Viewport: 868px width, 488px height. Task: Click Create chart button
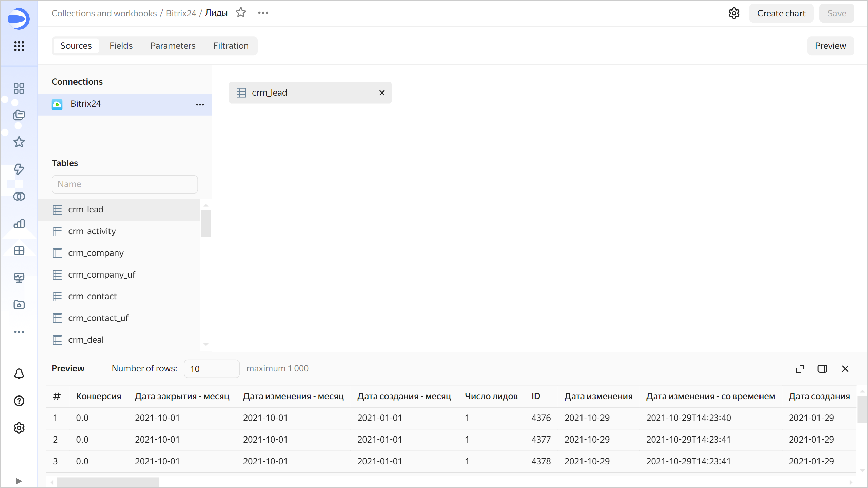coord(781,13)
